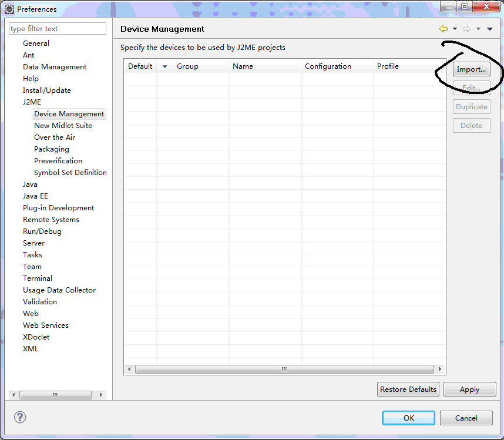Screen dimensions: 504x440
Task: Confirm with the OK button
Action: click(408, 418)
